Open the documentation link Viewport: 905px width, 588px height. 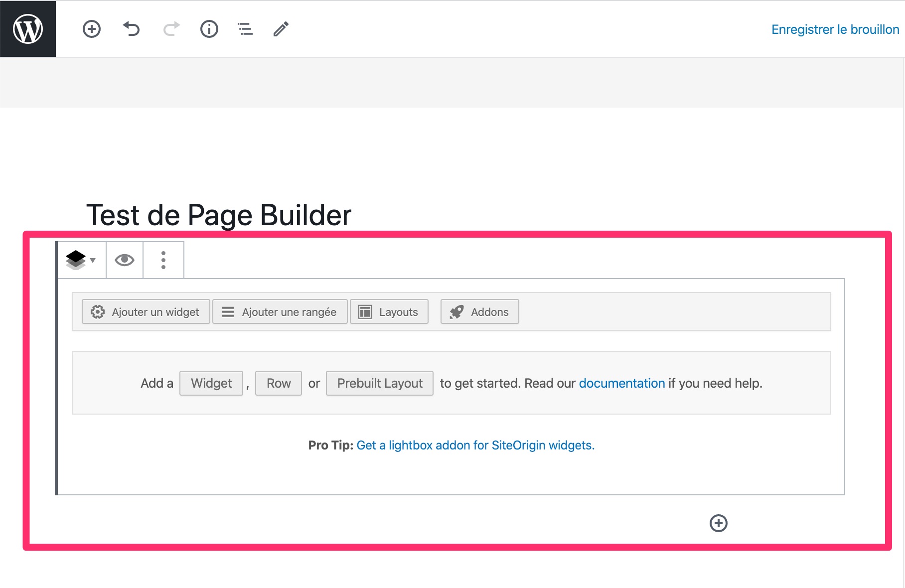coord(621,383)
